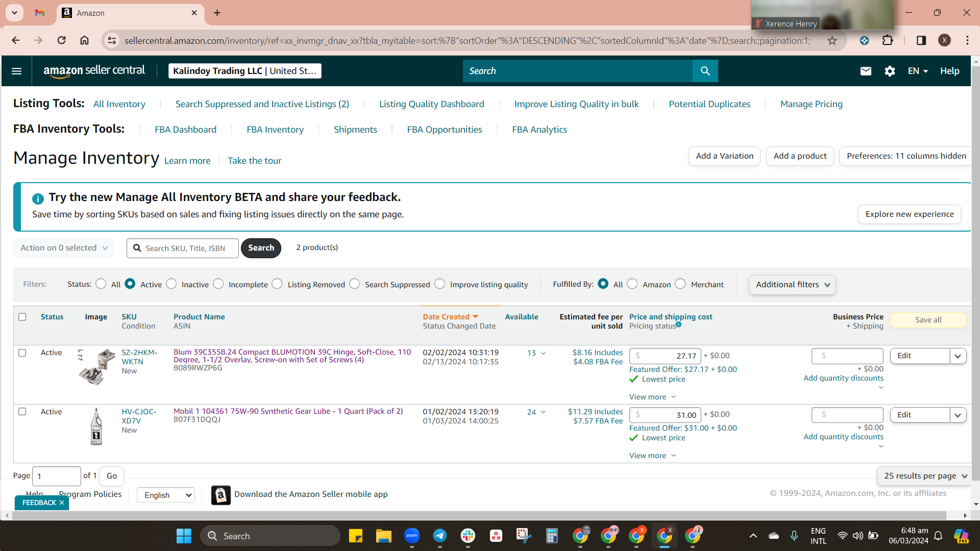Click the search magnifier button in header

tap(705, 71)
